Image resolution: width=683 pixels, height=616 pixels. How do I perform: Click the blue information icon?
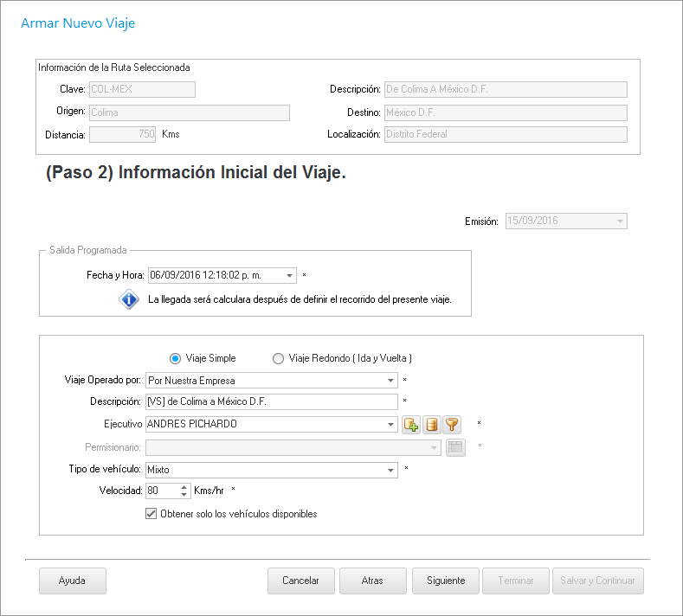(129, 300)
